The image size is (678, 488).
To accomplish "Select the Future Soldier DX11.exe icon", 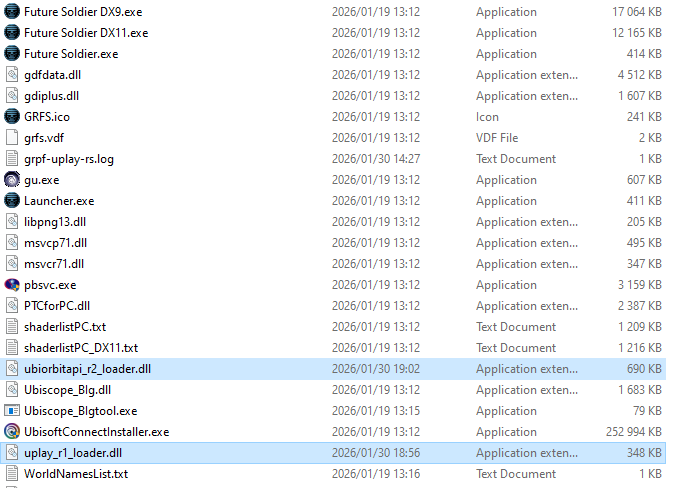I will (x=12, y=33).
